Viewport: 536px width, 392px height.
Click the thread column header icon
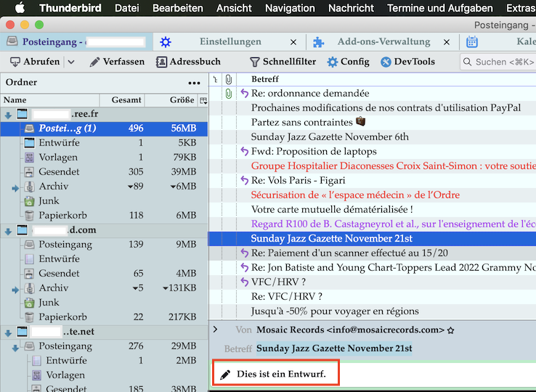pyautogui.click(x=215, y=78)
